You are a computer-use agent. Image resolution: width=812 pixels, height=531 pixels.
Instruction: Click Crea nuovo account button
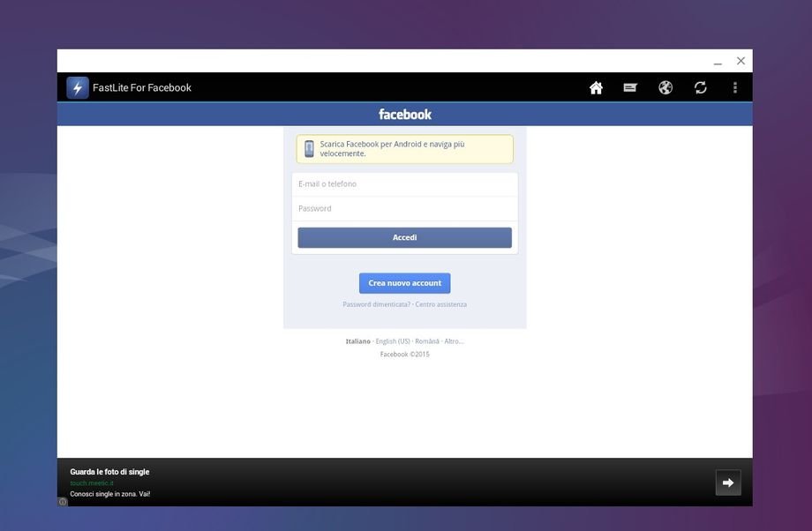(404, 283)
